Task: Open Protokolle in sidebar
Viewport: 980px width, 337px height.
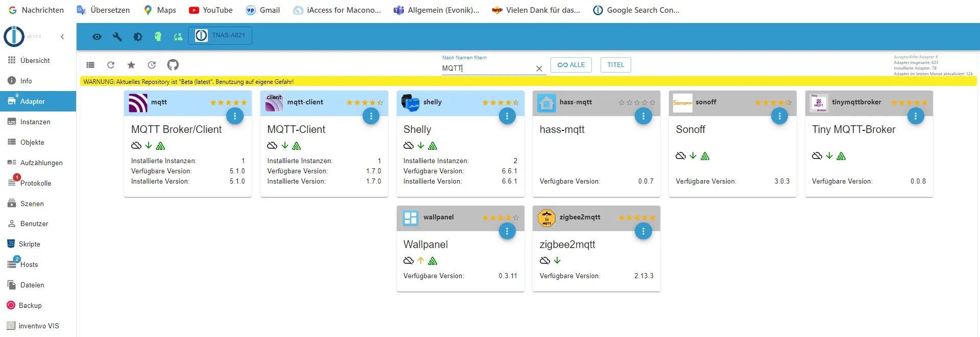Action: pos(38,183)
